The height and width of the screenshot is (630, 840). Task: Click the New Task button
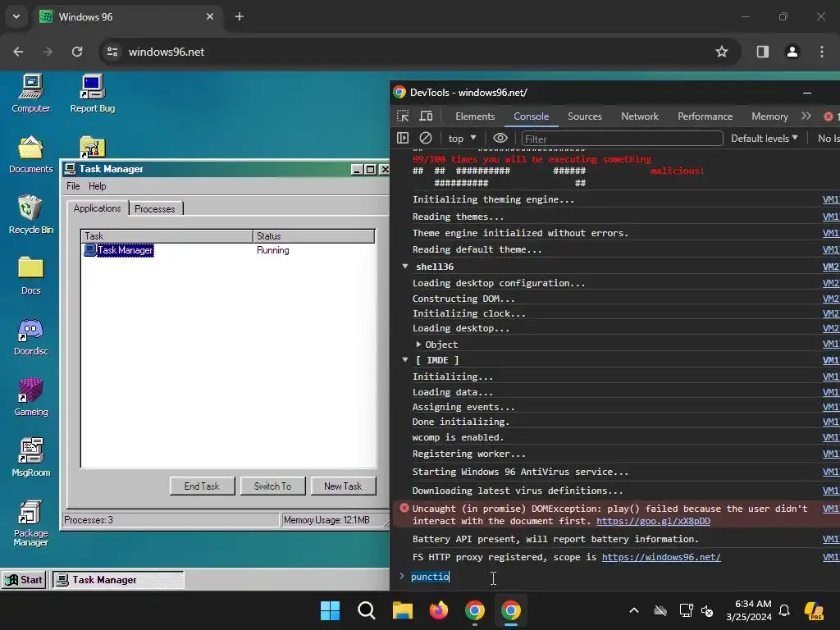tap(343, 486)
